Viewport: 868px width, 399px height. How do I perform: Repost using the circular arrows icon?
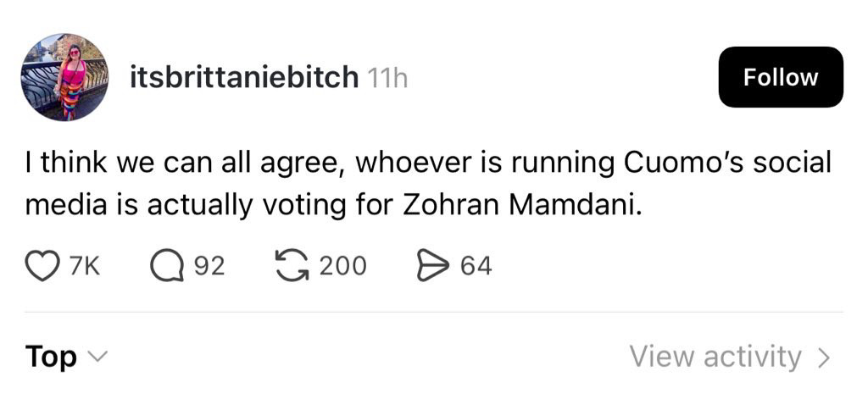click(x=292, y=265)
